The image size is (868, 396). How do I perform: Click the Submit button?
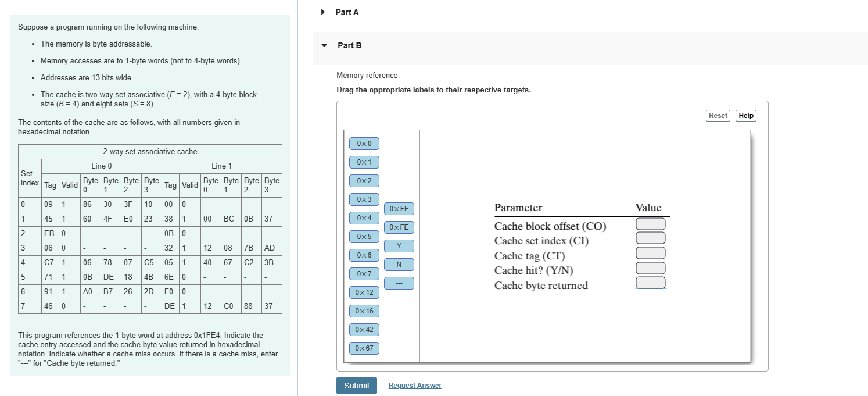point(356,385)
